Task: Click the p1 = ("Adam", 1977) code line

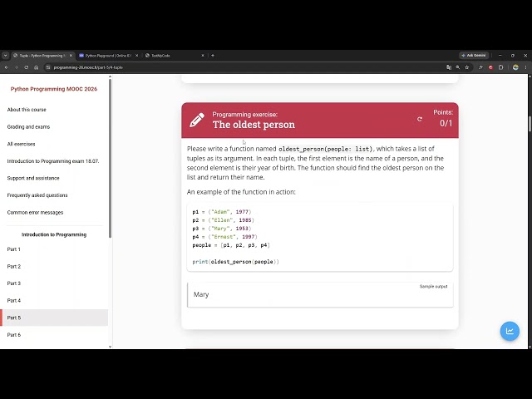Action: 222,212
